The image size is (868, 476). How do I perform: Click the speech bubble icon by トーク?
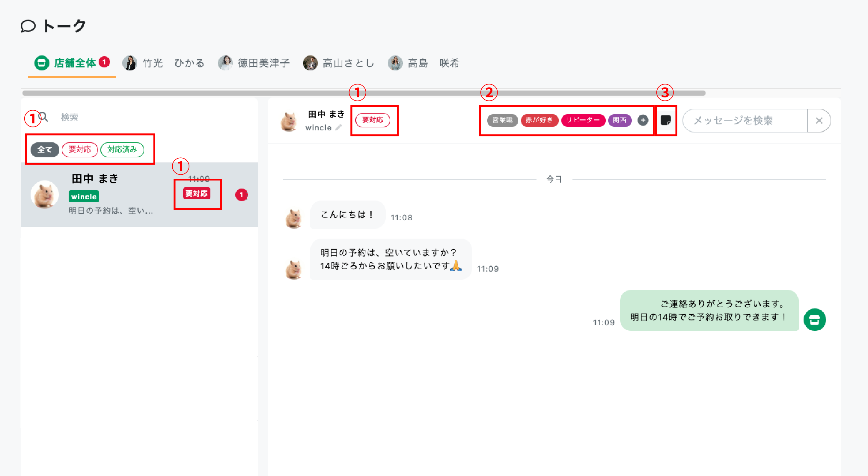coord(28,26)
